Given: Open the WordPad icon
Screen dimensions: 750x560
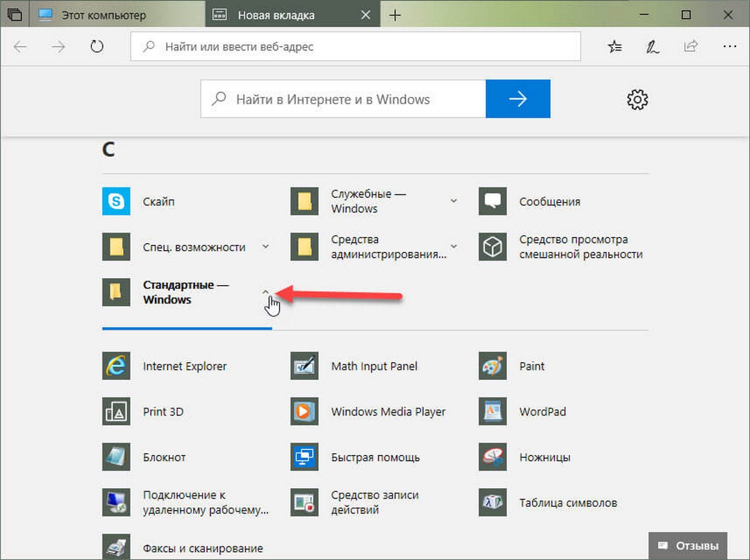Looking at the screenshot, I should tap(492, 412).
